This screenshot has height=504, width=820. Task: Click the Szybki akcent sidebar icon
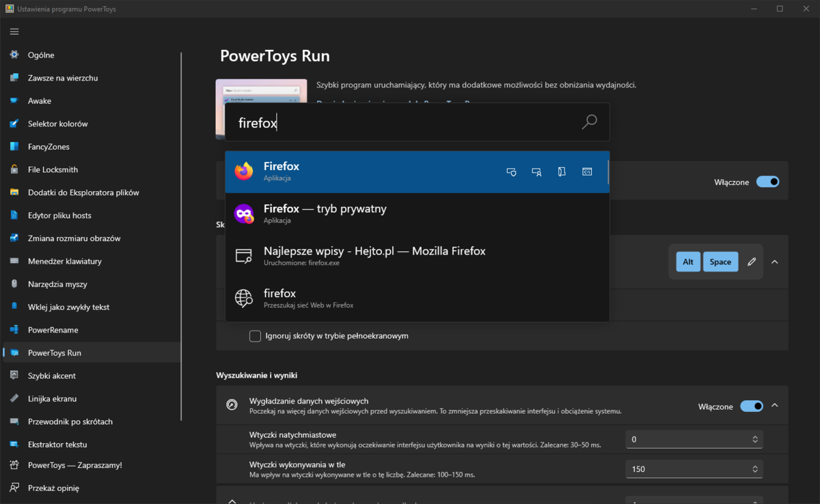coord(14,376)
